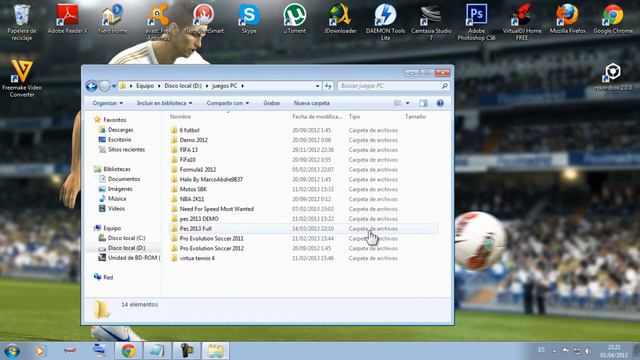
Task: Show hidden tray icons arrow
Action: point(554,351)
